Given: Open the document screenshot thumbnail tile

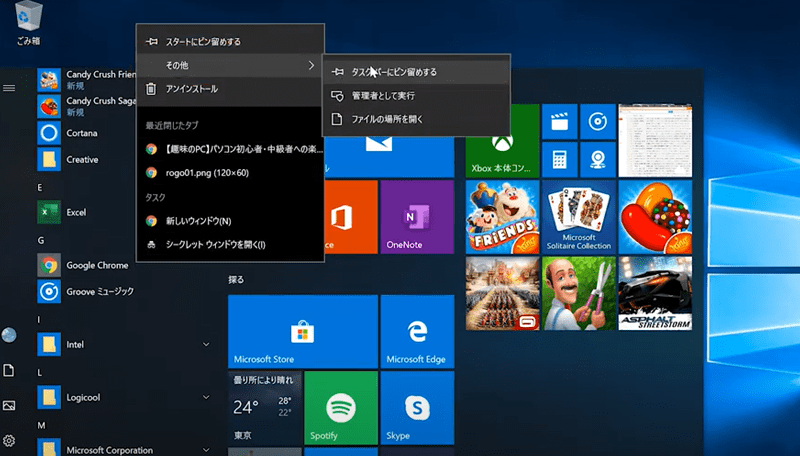Looking at the screenshot, I should pos(655,141).
